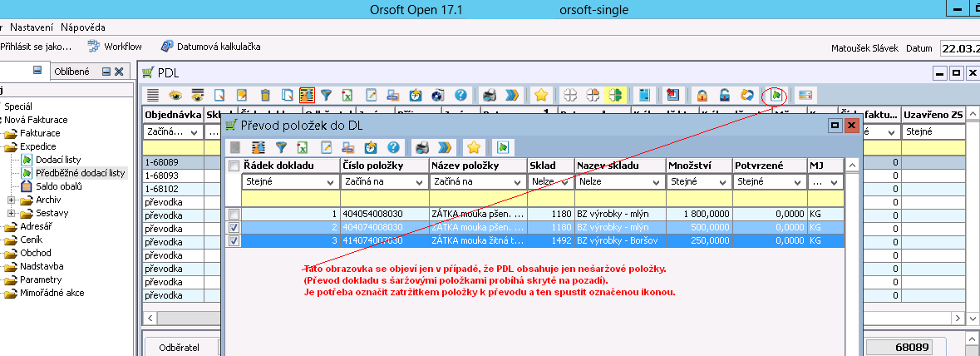Click the Workflow button
Viewport: 980px width, 356px height.
115,47
